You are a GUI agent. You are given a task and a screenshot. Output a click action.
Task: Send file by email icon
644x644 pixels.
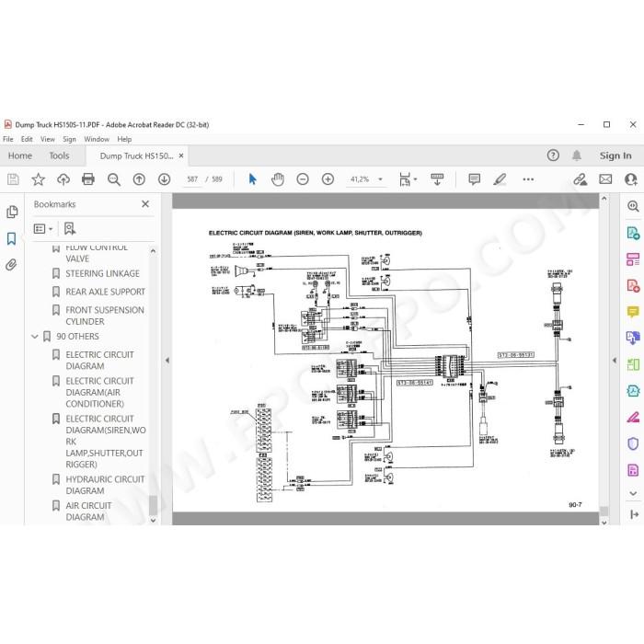tap(605, 179)
